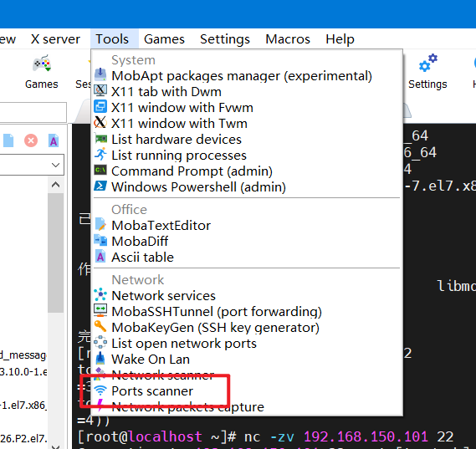Click the MobaKeyGen key icon
Image resolution: width=476 pixels, height=449 pixels.
[x=100, y=326]
